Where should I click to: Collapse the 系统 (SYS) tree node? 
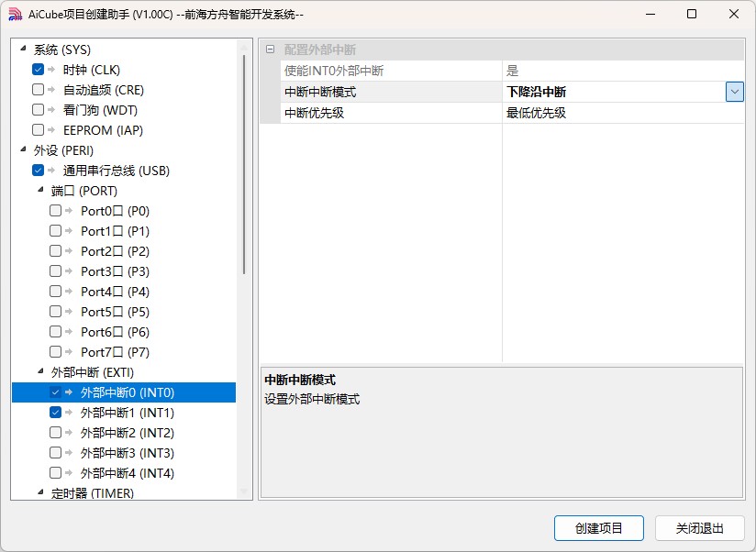pyautogui.click(x=23, y=49)
